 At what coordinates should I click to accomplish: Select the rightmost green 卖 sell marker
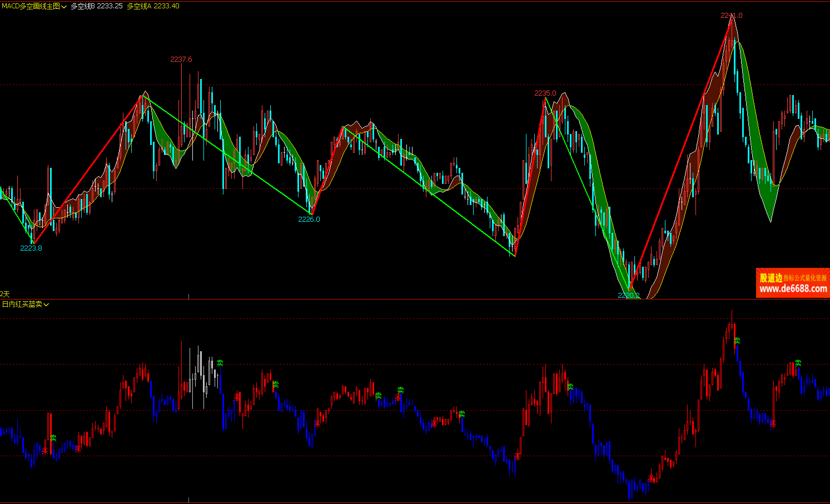[798, 362]
